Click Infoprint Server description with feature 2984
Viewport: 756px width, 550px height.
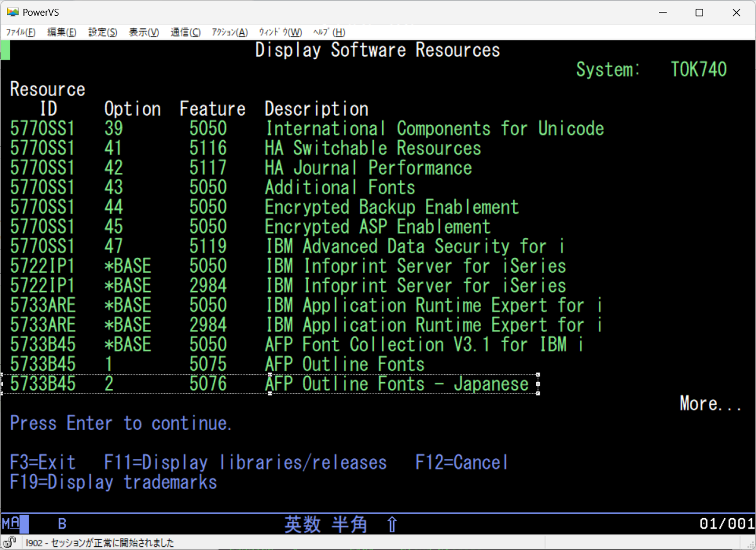click(416, 285)
